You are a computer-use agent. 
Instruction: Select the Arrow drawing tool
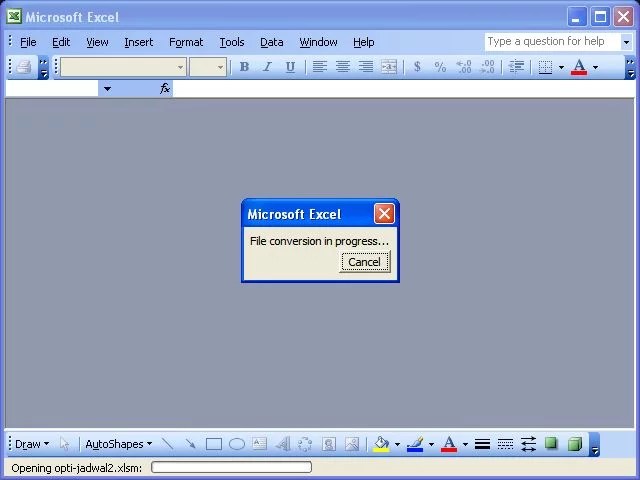190,444
